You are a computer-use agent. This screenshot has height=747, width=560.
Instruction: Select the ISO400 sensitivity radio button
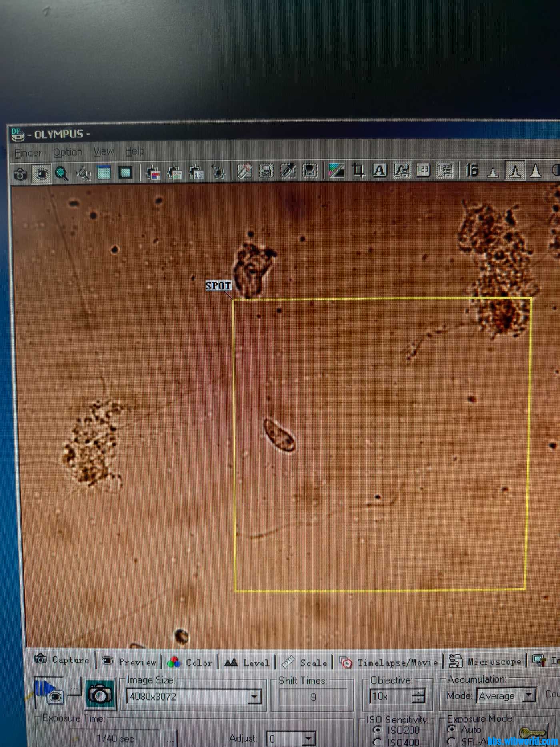coord(377,742)
